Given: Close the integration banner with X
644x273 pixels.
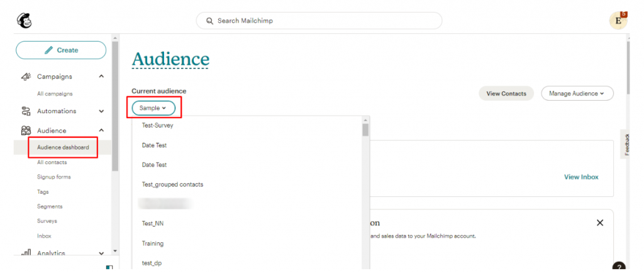Looking at the screenshot, I should [599, 223].
